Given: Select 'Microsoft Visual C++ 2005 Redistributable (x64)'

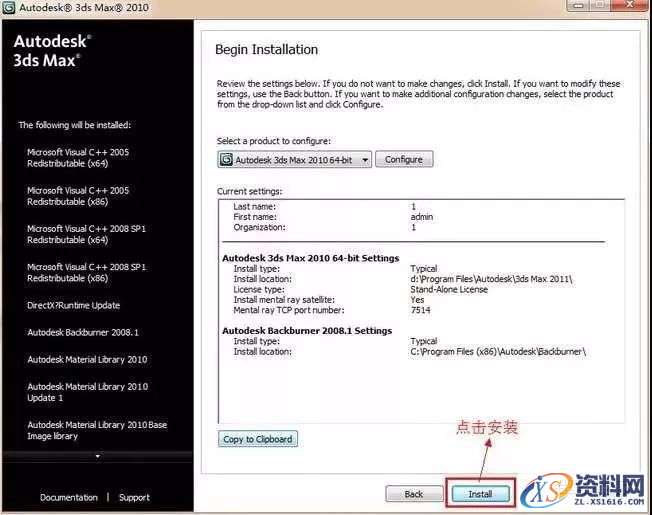Looking at the screenshot, I should [x=78, y=158].
